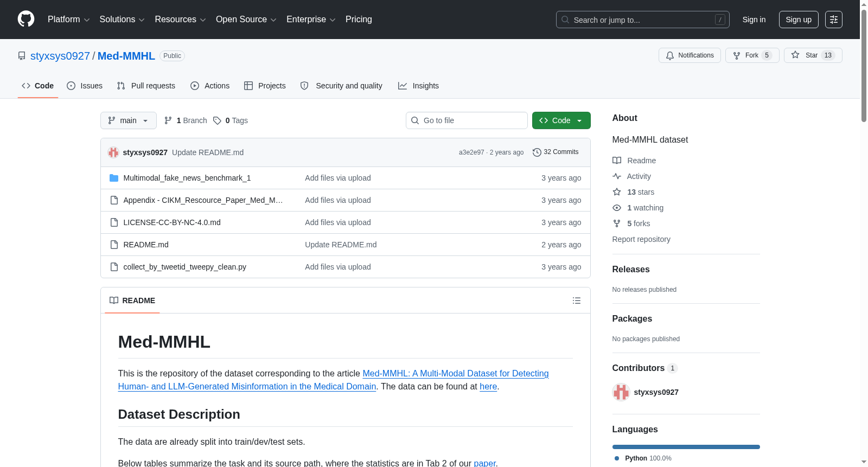Switch to the Issues tab
Viewport: 868px width, 467px height.
click(x=85, y=86)
